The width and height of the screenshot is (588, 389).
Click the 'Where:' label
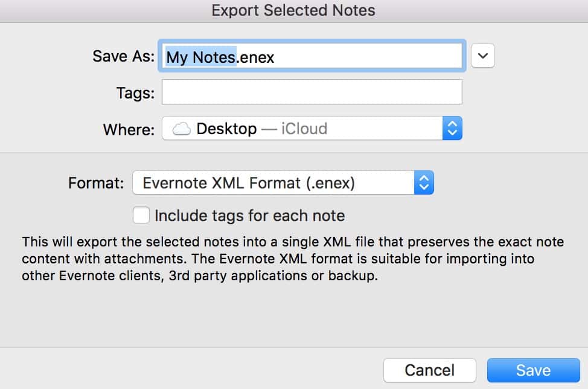tap(129, 129)
